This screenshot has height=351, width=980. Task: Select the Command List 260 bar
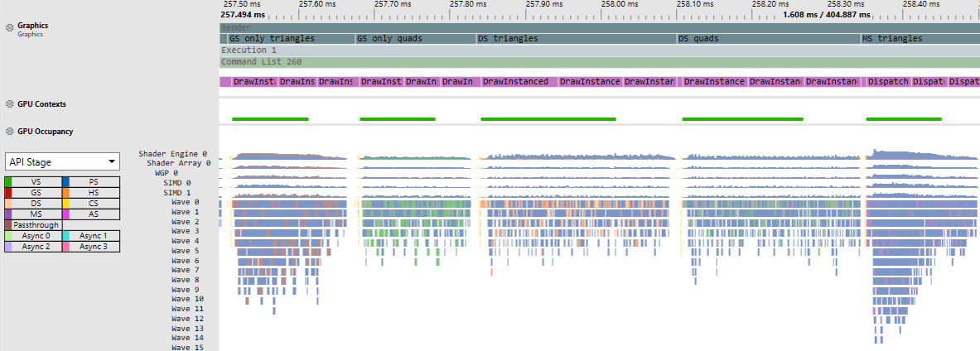600,62
